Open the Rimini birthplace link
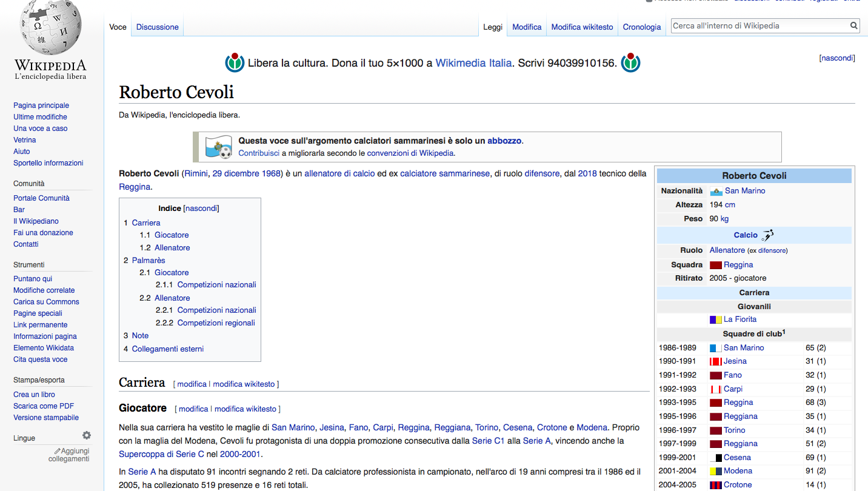The width and height of the screenshot is (868, 491). tap(196, 173)
